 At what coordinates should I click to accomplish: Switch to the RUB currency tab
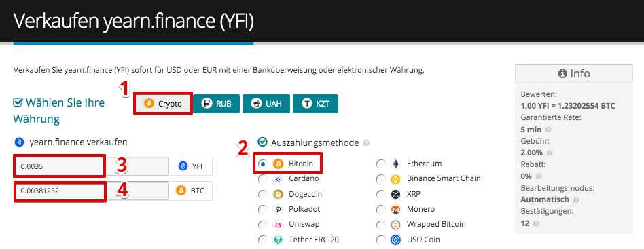[x=216, y=104]
